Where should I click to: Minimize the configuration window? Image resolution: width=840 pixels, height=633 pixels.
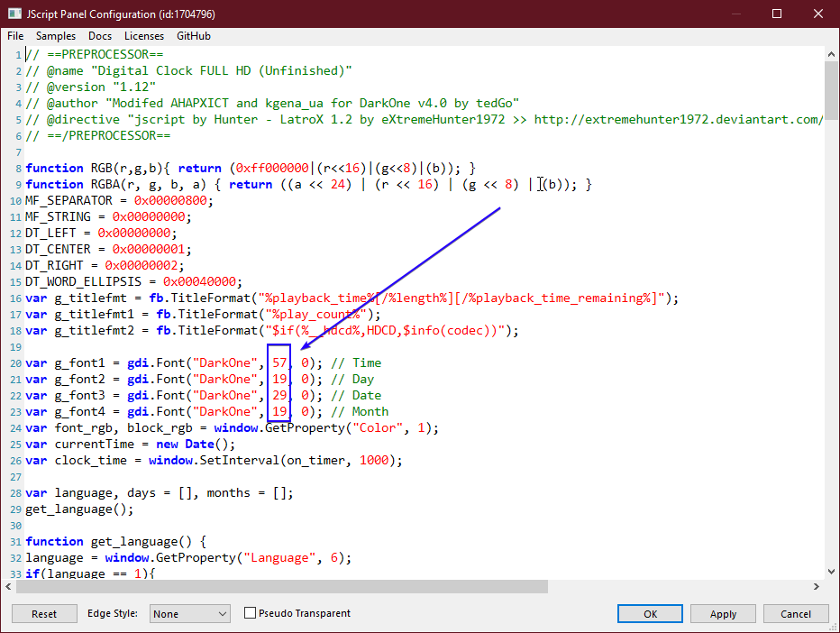(x=736, y=14)
